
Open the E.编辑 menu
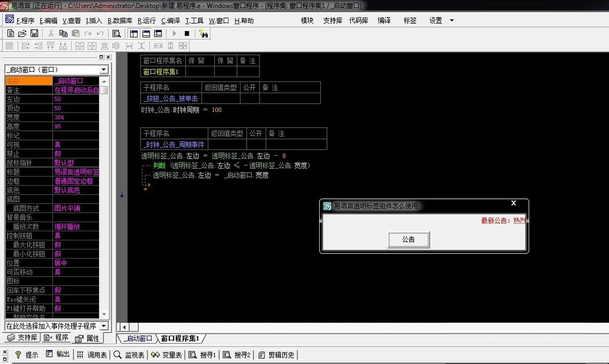[48, 21]
